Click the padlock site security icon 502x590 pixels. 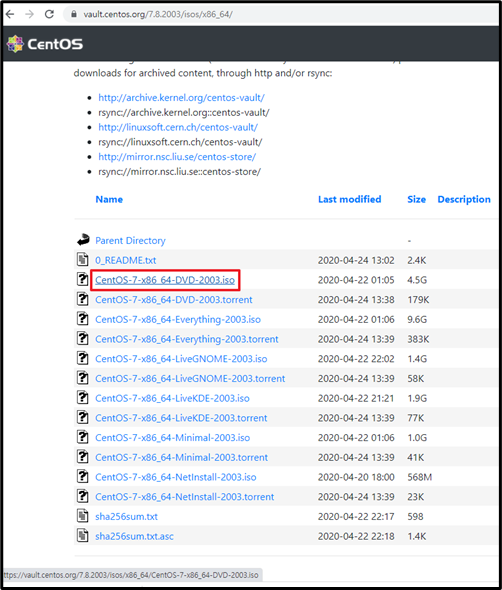click(x=74, y=14)
